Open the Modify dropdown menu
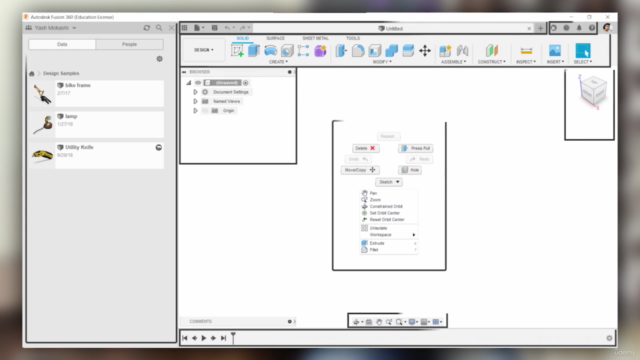This screenshot has height=360, width=640. coord(382,62)
